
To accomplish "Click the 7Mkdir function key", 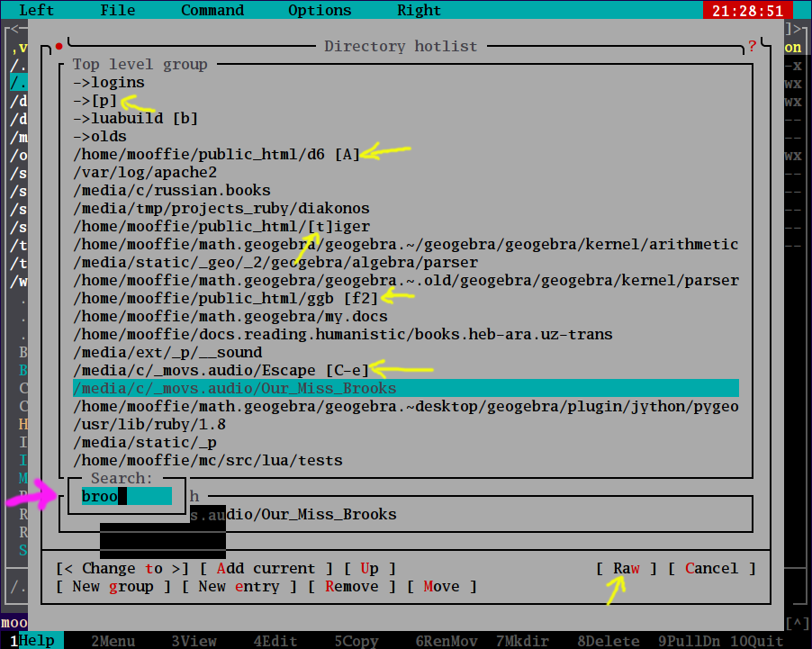I will (x=522, y=641).
